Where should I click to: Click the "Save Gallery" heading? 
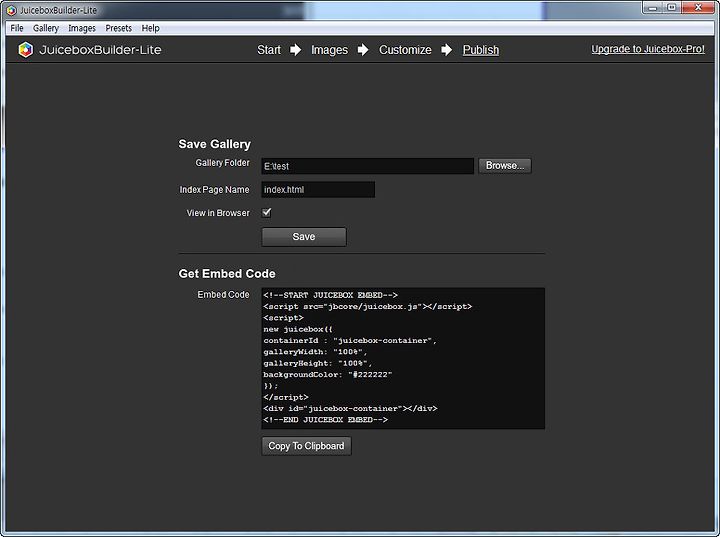pos(214,144)
